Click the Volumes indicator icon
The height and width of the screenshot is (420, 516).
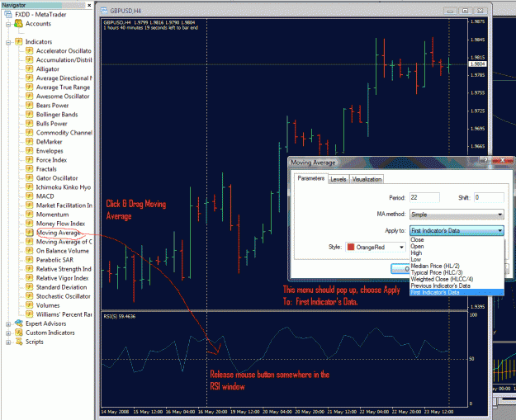coord(29,305)
